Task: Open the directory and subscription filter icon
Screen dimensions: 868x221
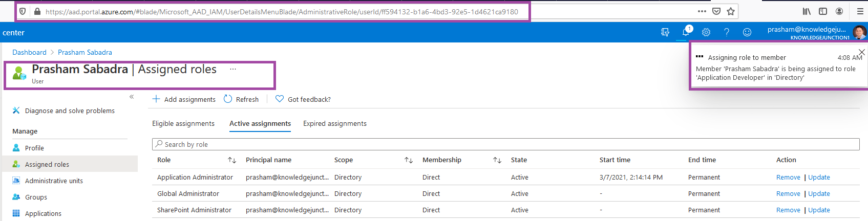Action: click(x=665, y=32)
